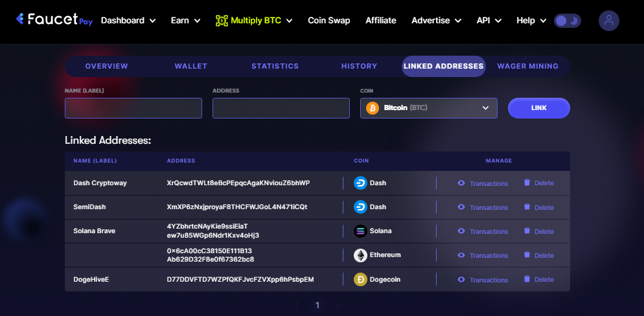This screenshot has height=316, width=644.
Task: Click the DogeHiveE label
Action: (x=91, y=280)
